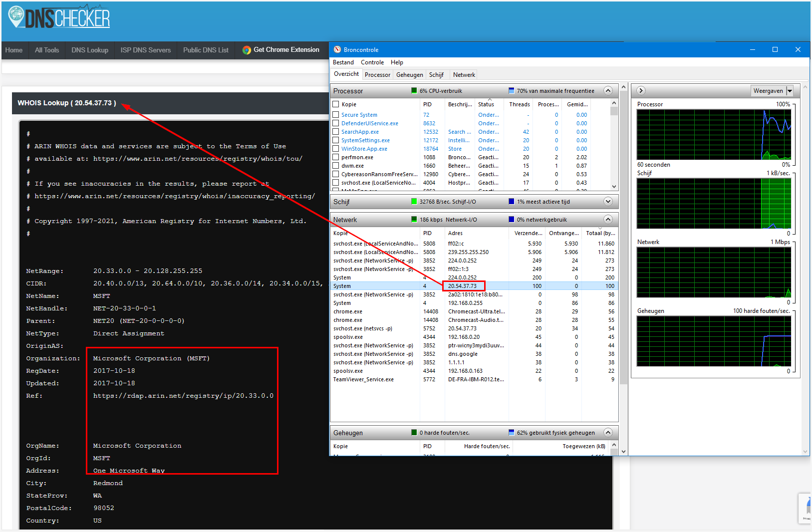Screen dimensions: 812x532
Task: Click the Broncontrole title bar app icon
Action: [x=337, y=49]
